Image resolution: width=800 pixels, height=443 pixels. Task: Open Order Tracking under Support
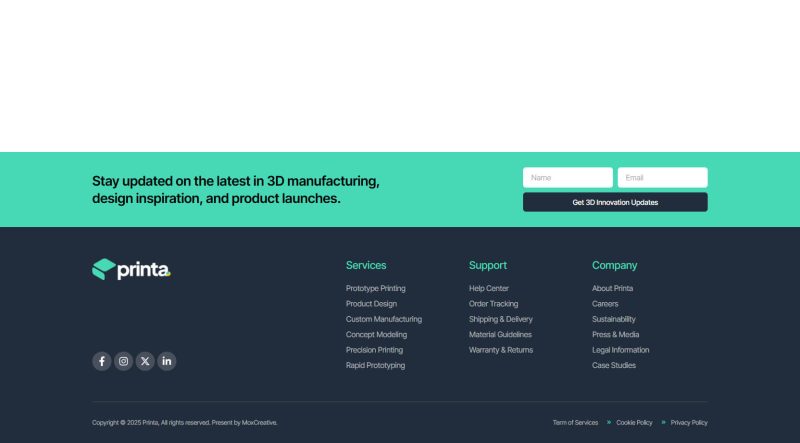click(493, 304)
